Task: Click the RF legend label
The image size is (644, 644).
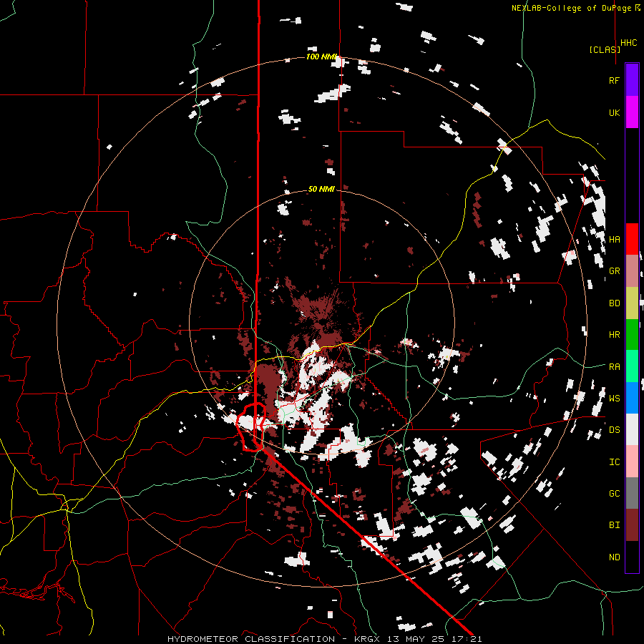Action: pos(614,80)
